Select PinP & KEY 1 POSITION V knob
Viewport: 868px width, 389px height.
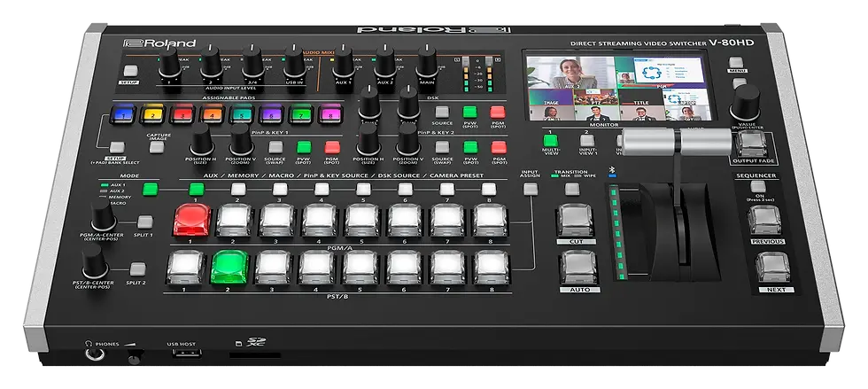point(241,140)
